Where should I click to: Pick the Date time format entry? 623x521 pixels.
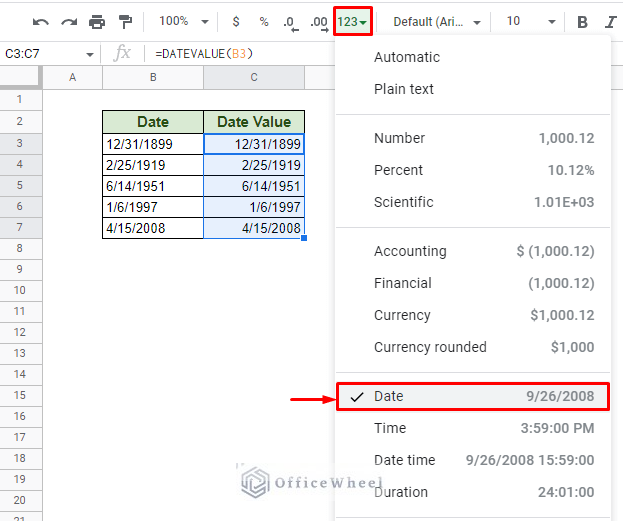(x=405, y=460)
